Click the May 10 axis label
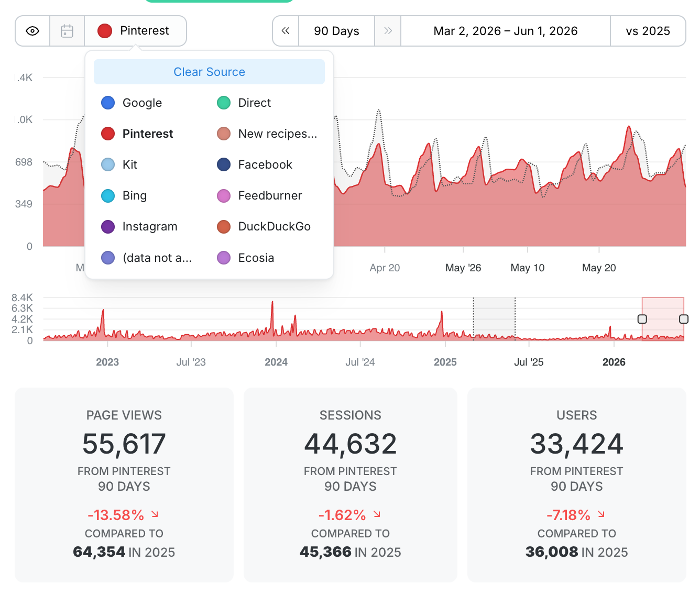The width and height of the screenshot is (700, 595). [528, 268]
